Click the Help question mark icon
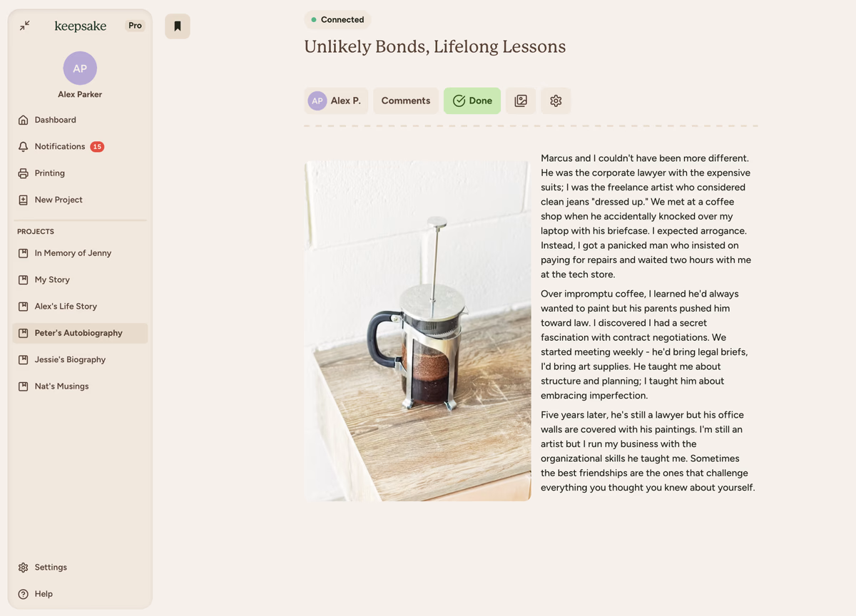The width and height of the screenshot is (856, 616). 24,594
